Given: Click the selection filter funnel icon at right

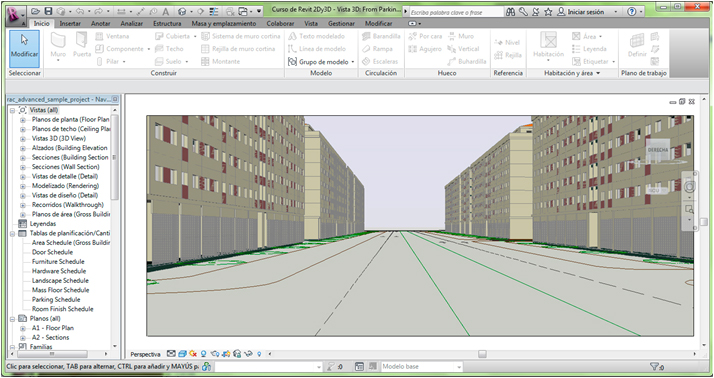Looking at the screenshot, I should coord(654,367).
